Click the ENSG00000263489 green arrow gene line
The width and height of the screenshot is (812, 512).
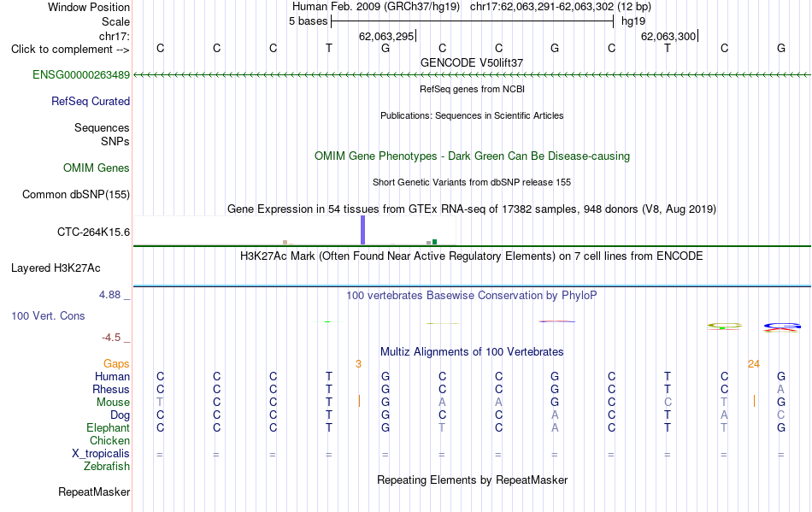point(472,75)
